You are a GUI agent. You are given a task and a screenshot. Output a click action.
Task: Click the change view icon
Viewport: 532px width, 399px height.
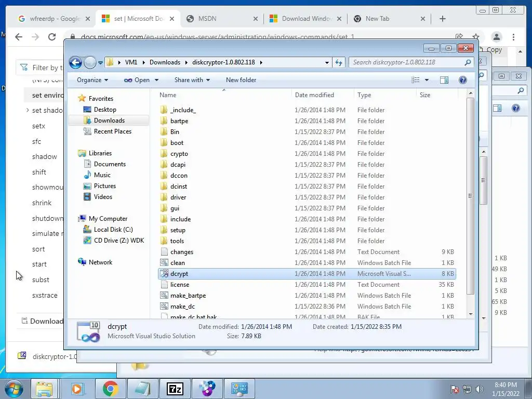click(416, 80)
